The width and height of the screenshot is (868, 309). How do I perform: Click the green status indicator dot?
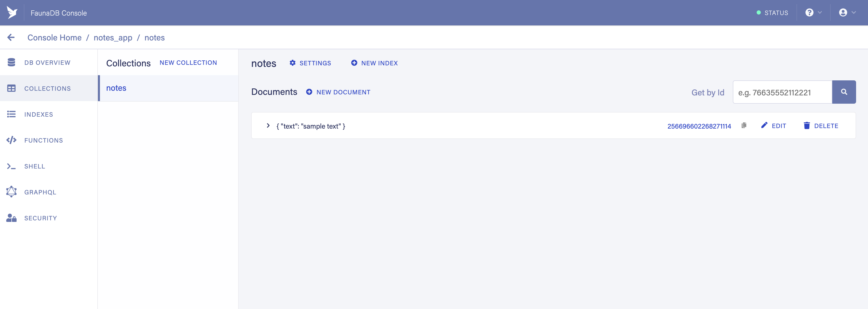[x=758, y=13]
